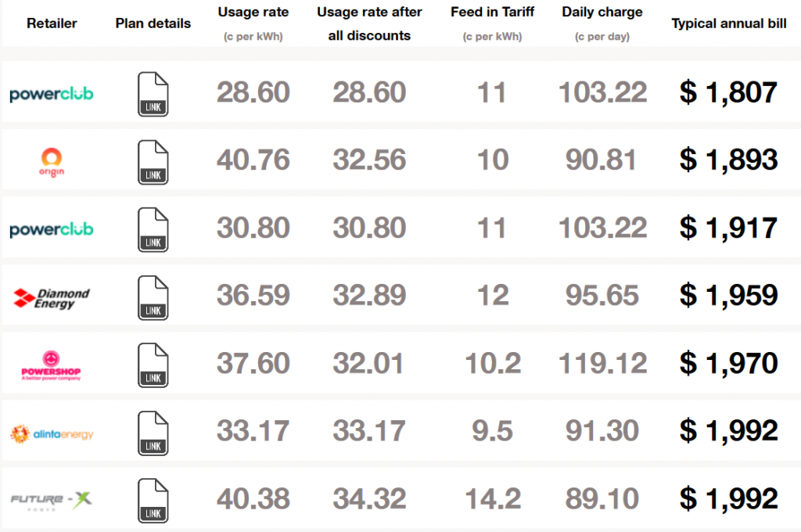This screenshot has height=532, width=801.
Task: Select the Origin energy logo
Action: [52, 159]
